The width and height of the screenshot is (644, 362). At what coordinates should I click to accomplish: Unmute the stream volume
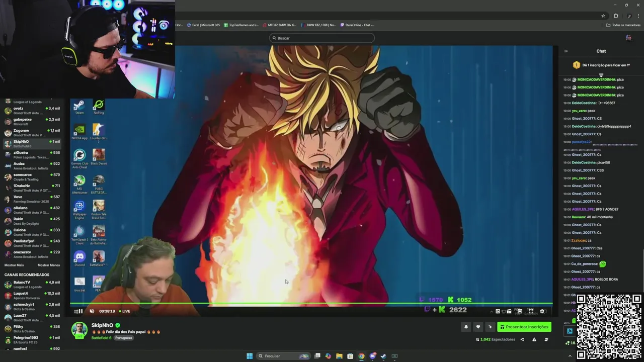92,311
